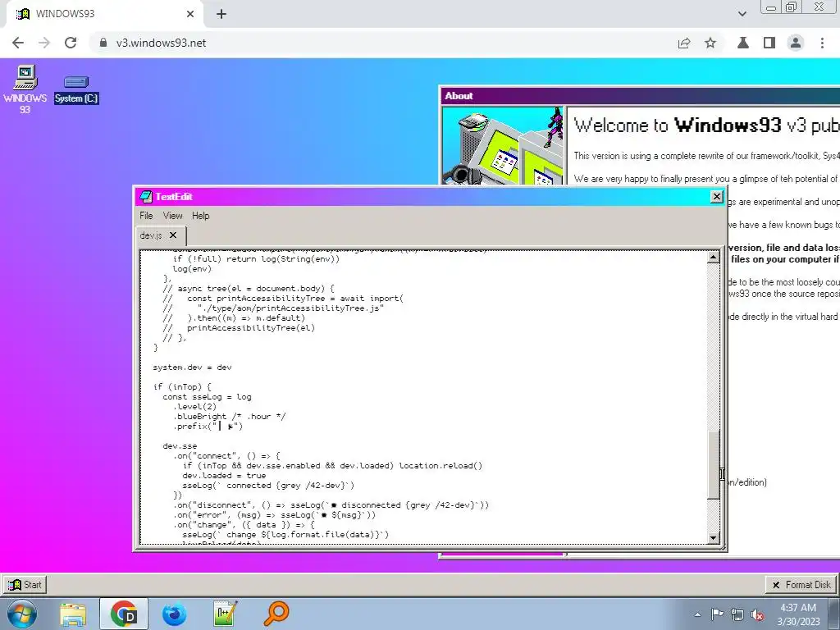Reload the page in Chrome
The width and height of the screenshot is (840, 630).
[71, 43]
